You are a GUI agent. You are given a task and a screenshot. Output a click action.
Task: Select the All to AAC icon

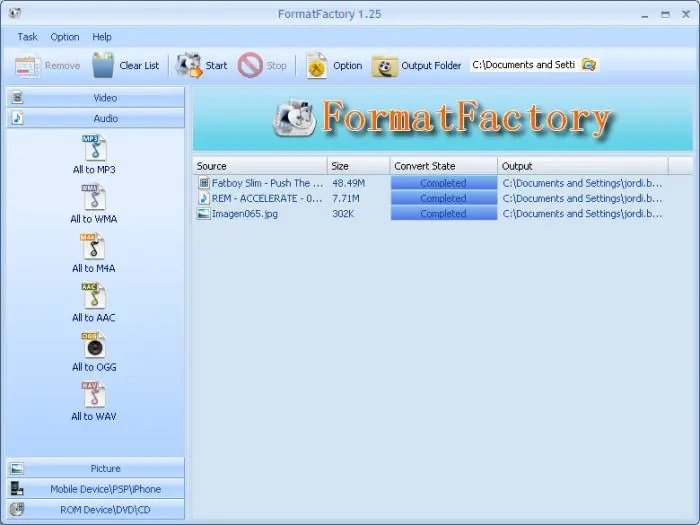94,296
